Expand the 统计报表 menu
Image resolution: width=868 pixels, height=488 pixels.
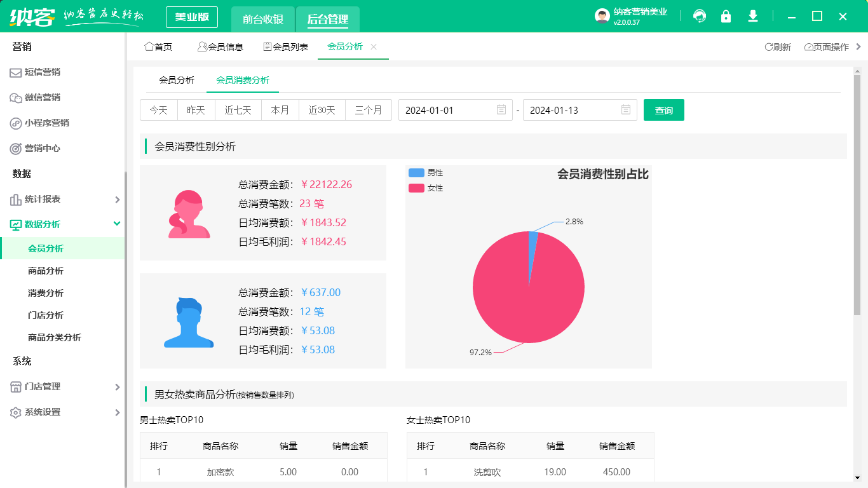click(x=117, y=200)
